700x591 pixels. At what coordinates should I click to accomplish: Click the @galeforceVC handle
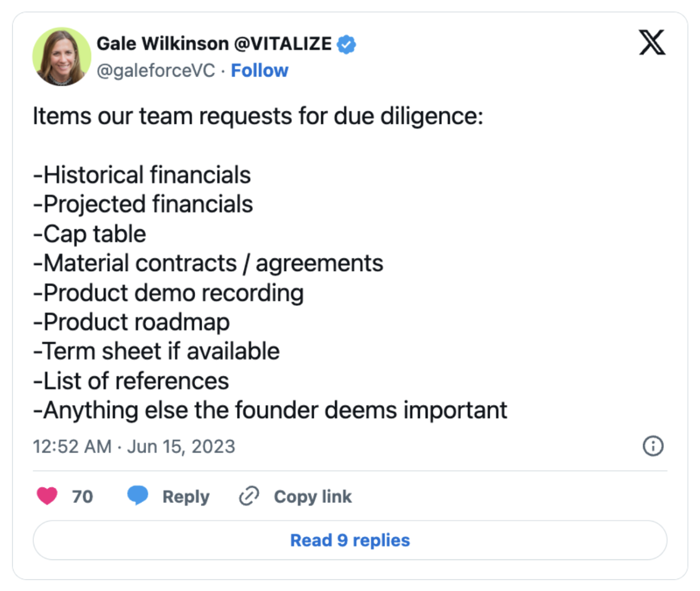tap(156, 71)
